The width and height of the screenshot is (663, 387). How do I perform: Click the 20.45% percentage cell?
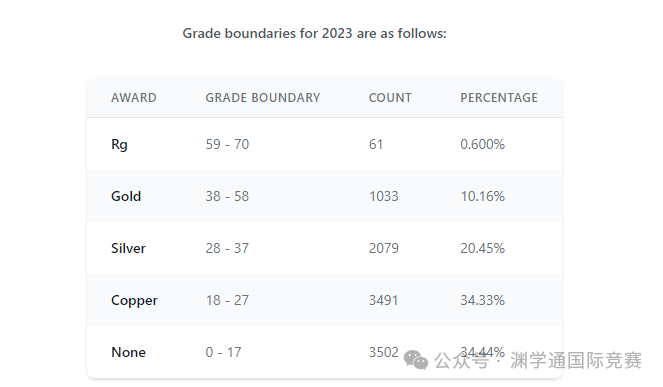[482, 248]
